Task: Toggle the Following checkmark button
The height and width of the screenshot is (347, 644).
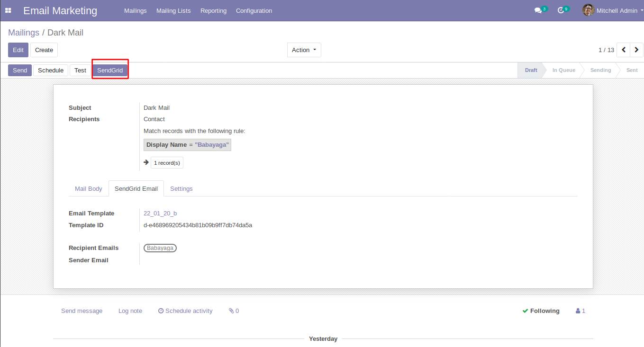Action: point(541,311)
